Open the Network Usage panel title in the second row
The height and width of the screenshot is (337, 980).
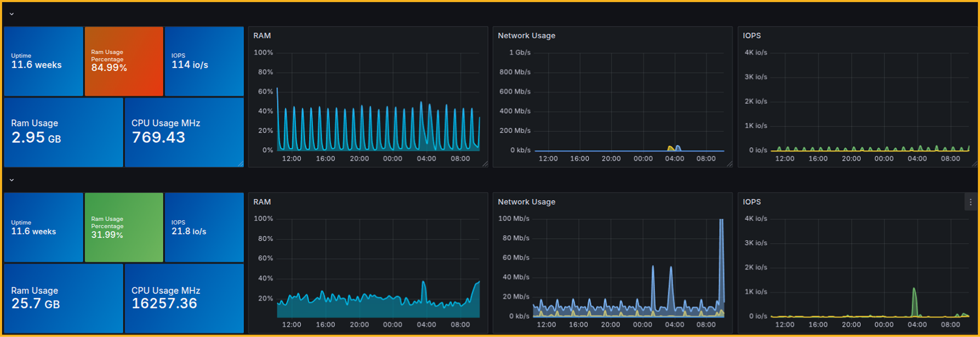526,202
